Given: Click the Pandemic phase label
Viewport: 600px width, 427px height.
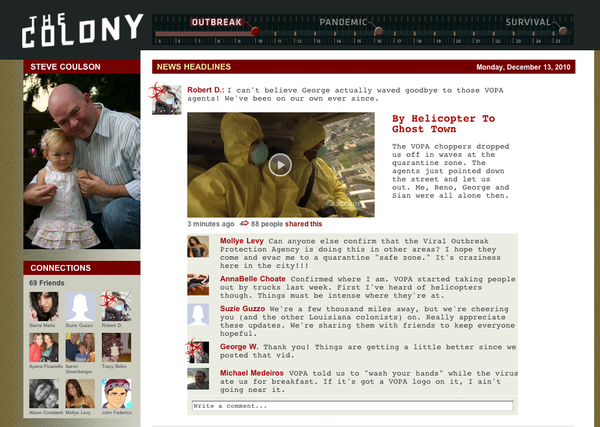Looking at the screenshot, I should point(343,22).
